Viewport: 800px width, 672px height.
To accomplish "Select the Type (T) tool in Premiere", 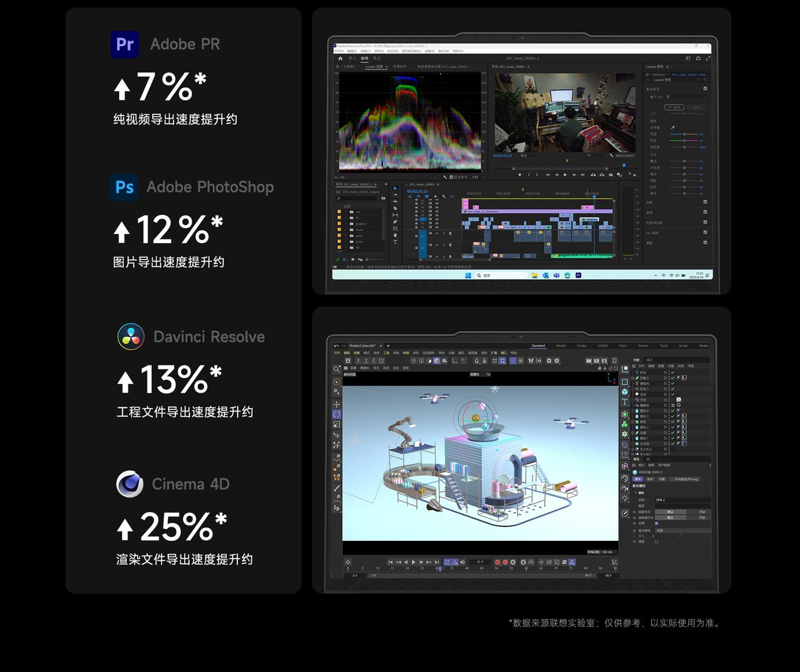I will click(395, 242).
